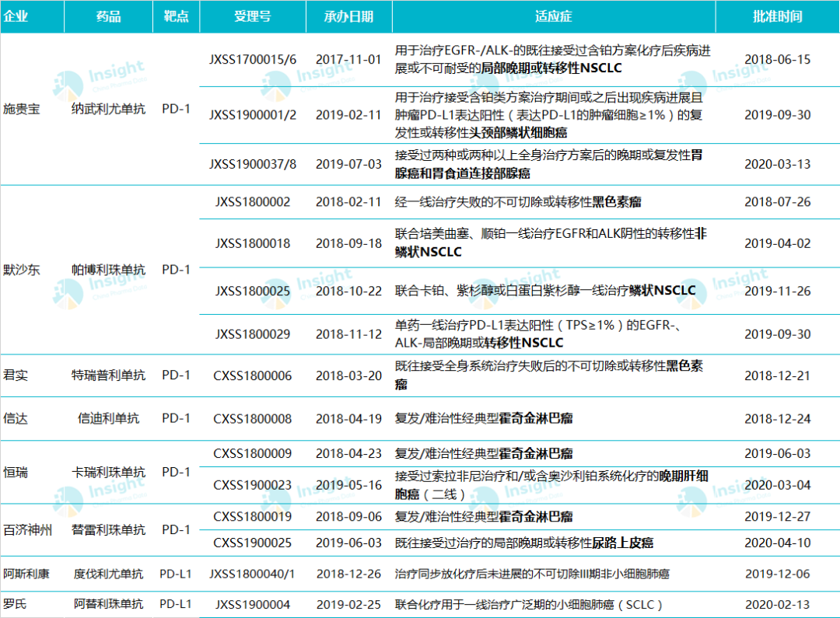Click acceptance number CXSS1800008
This screenshot has width=840, height=618.
point(252,419)
